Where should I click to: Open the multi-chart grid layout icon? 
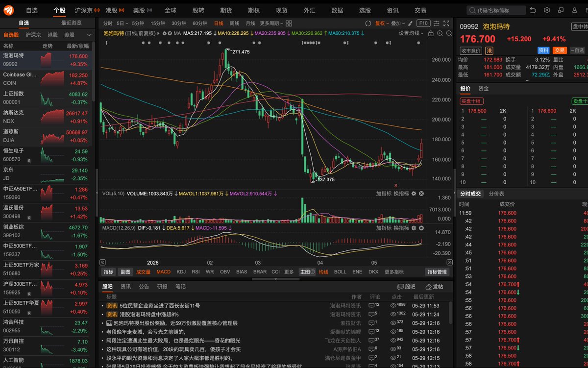289,23
